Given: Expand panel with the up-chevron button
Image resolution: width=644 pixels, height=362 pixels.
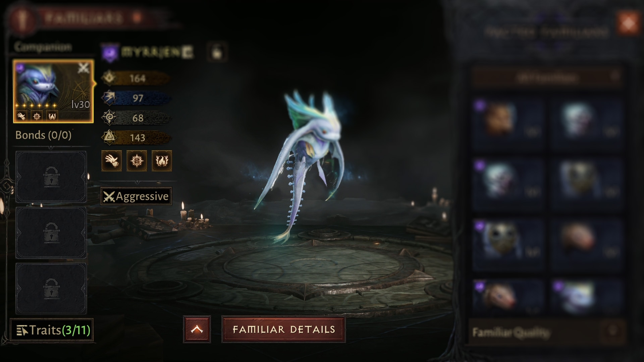Looking at the screenshot, I should click(197, 329).
